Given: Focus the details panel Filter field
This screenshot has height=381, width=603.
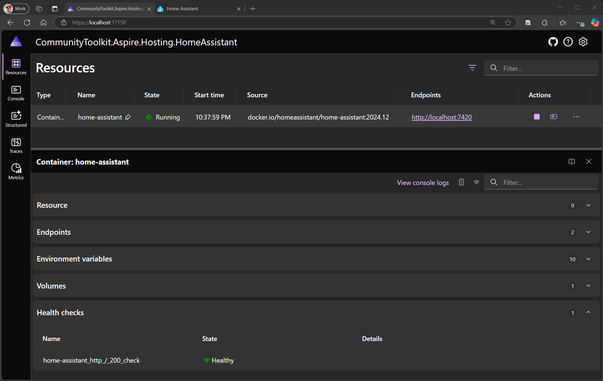Looking at the screenshot, I should pos(541,182).
